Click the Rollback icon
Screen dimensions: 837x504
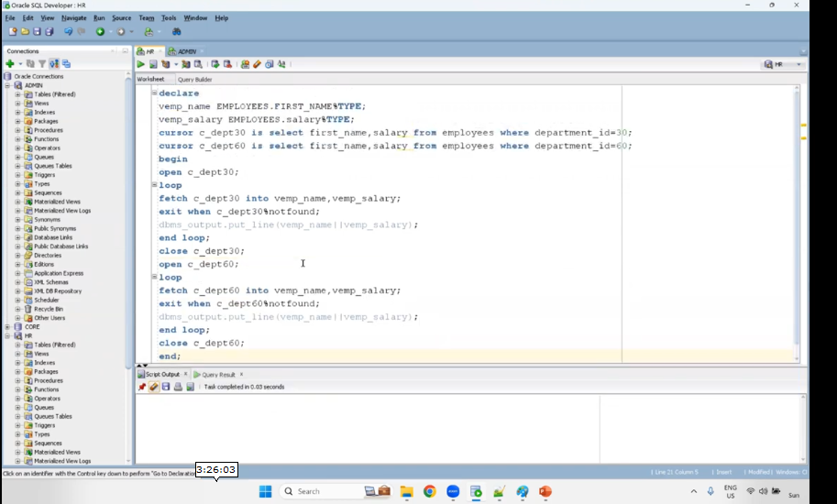point(228,64)
